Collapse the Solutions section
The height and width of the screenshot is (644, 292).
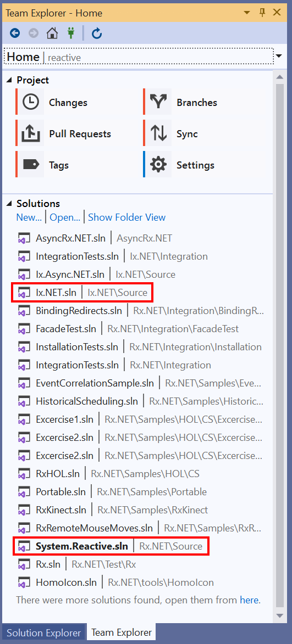pos(9,204)
